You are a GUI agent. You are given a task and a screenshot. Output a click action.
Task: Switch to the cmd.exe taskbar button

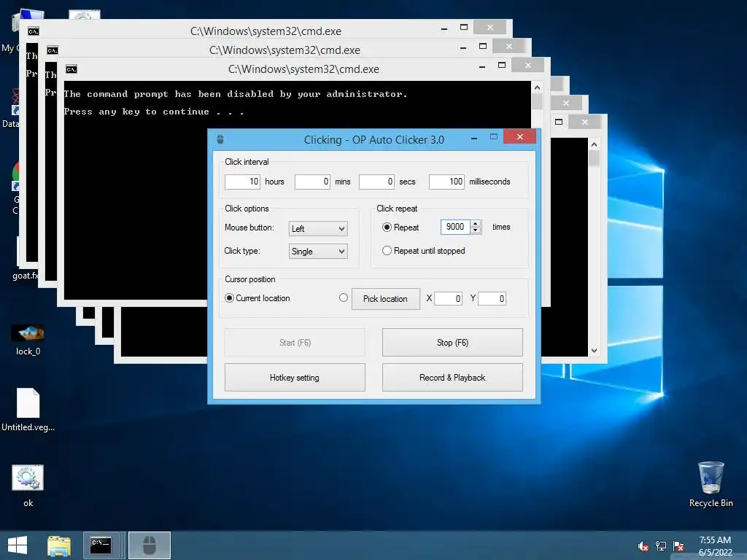[101, 545]
